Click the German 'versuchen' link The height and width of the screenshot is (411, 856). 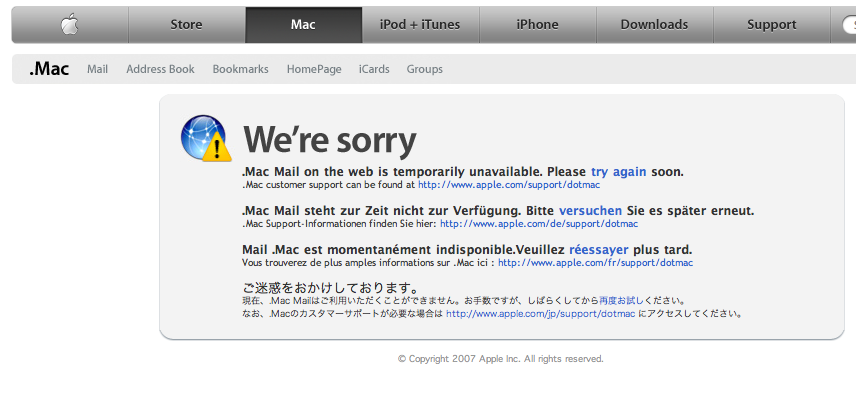(x=590, y=211)
